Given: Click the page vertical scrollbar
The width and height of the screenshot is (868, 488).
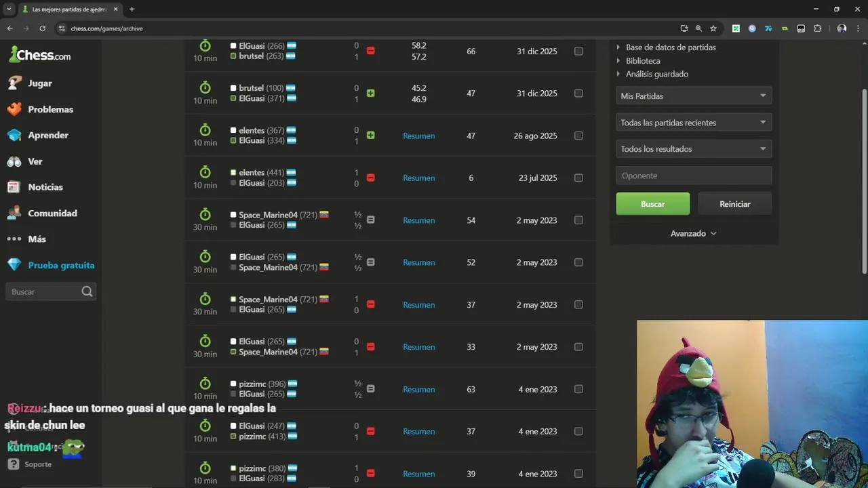Looking at the screenshot, I should tap(864, 182).
